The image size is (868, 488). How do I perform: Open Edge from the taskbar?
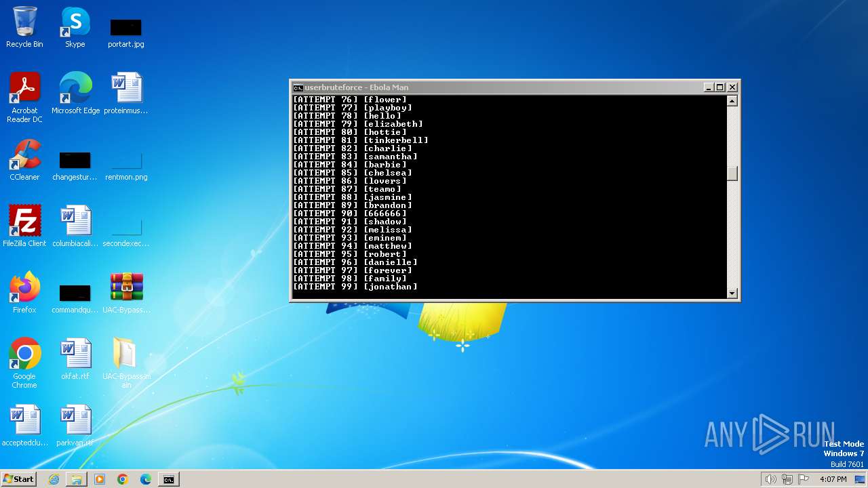(x=146, y=479)
